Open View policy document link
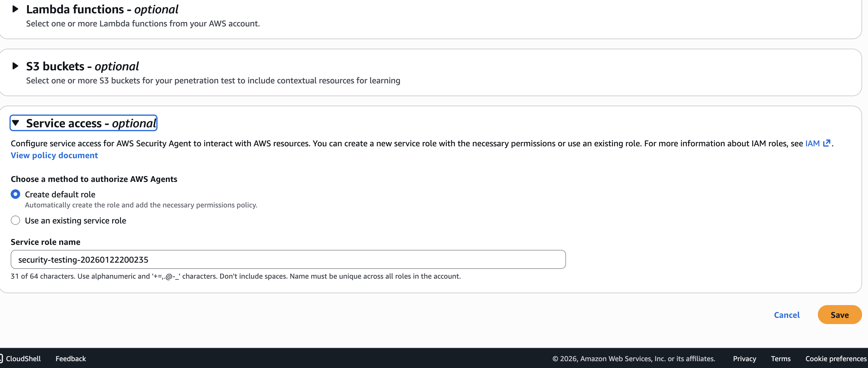This screenshot has width=868, height=368. tap(54, 155)
